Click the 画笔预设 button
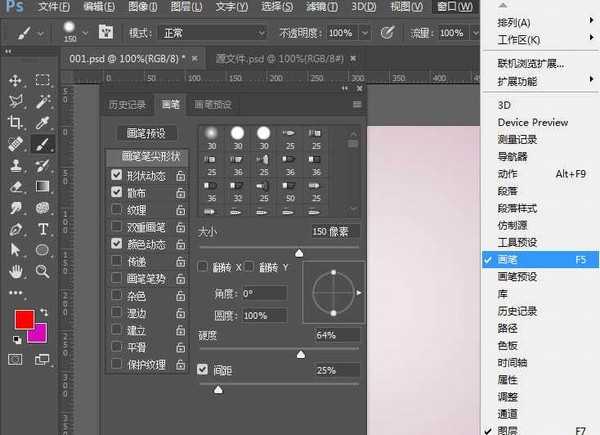600x435 pixels. 146,133
